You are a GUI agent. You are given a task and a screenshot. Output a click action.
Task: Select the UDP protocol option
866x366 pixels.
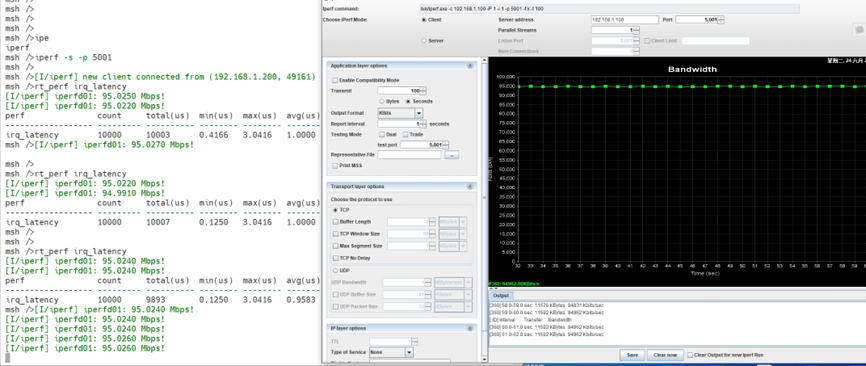335,270
